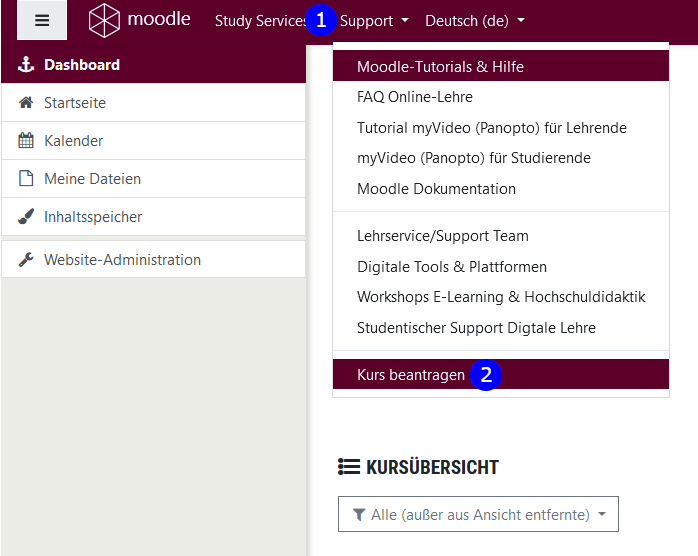698x556 pixels.
Task: Click Lehrservice/Support Team entry
Action: coord(443,236)
